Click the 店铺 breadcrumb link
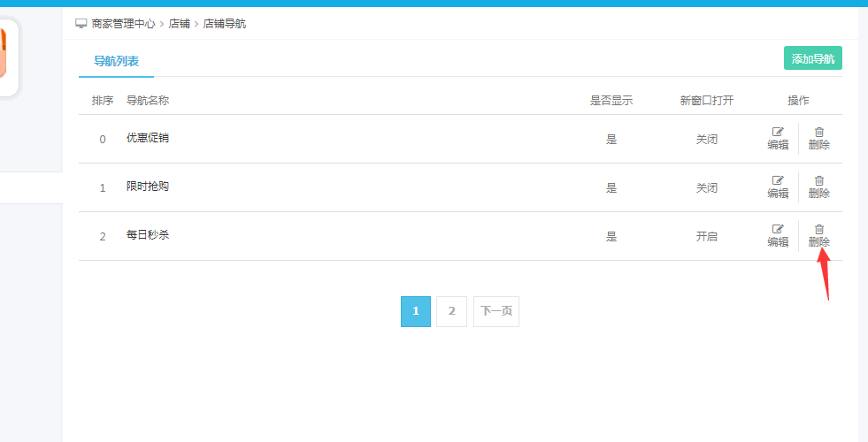The image size is (868, 442). pyautogui.click(x=180, y=24)
